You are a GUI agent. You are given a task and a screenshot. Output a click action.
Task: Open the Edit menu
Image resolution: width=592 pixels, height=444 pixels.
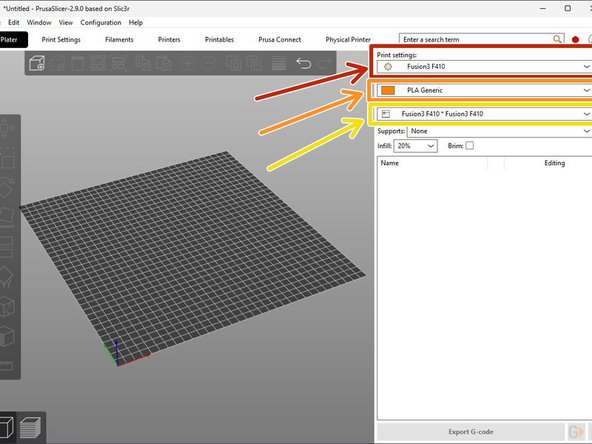click(x=14, y=22)
